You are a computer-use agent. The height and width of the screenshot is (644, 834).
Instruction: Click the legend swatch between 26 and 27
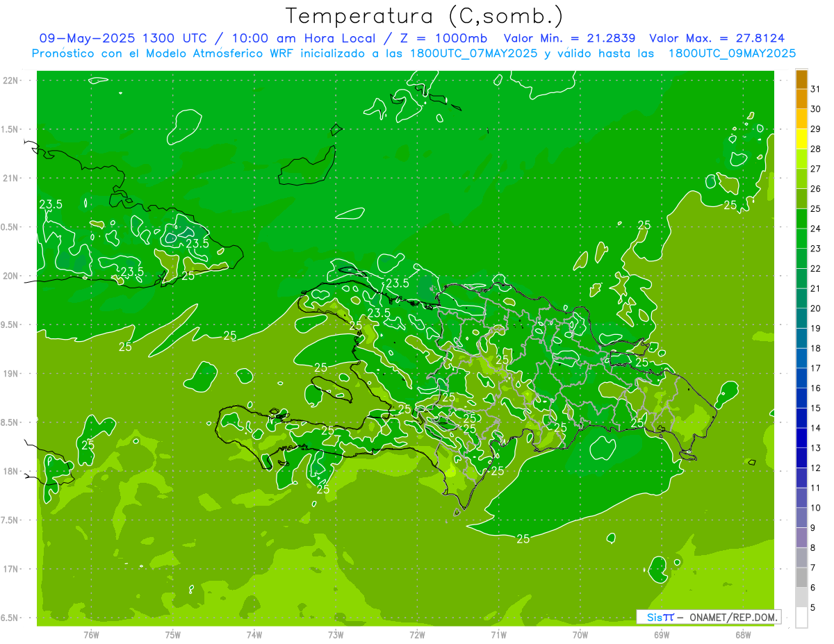[801, 179]
